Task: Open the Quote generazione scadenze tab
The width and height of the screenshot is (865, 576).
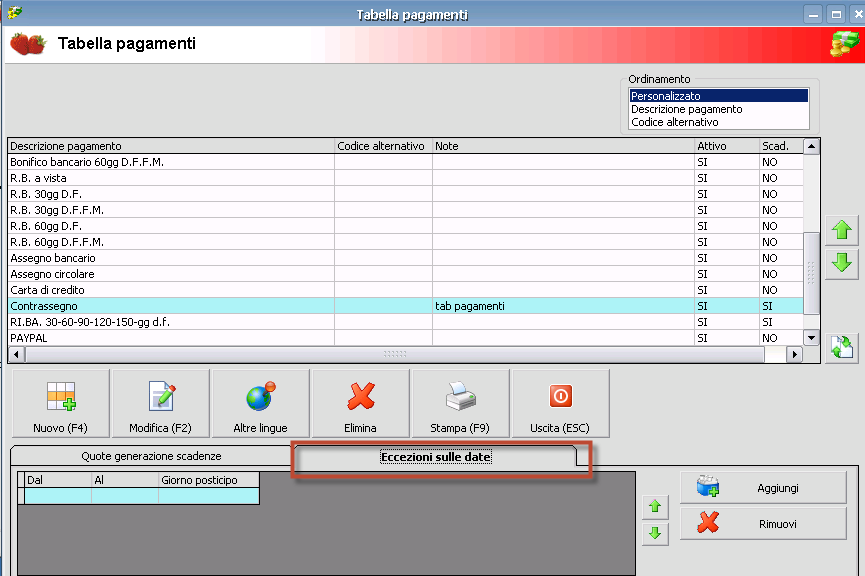Action: pos(151,456)
